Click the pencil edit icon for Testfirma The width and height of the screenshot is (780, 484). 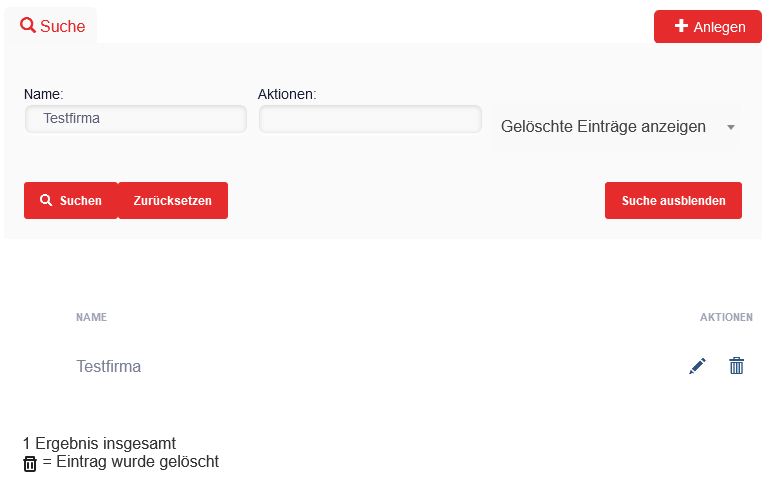tap(697, 366)
